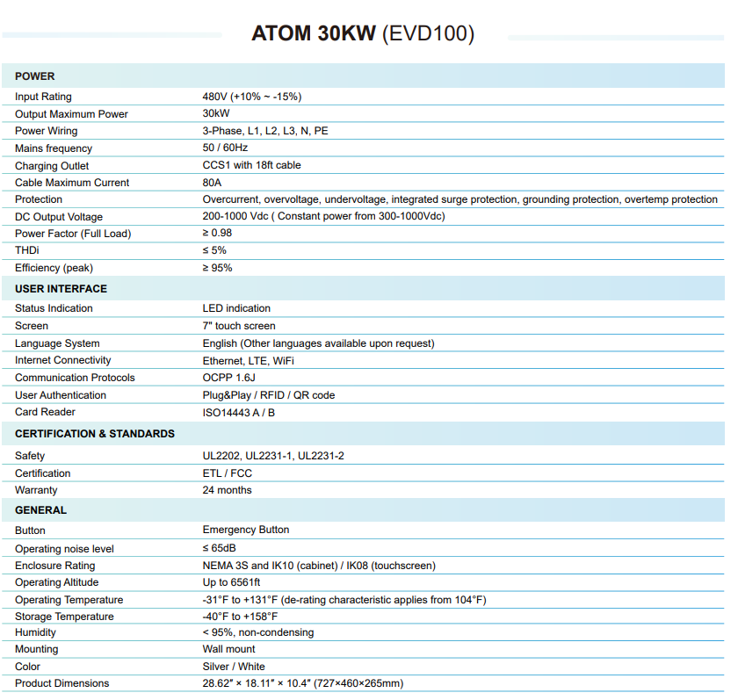Select the '200-1000 Vdc' constant power value
738x700 pixels.
pos(324,216)
